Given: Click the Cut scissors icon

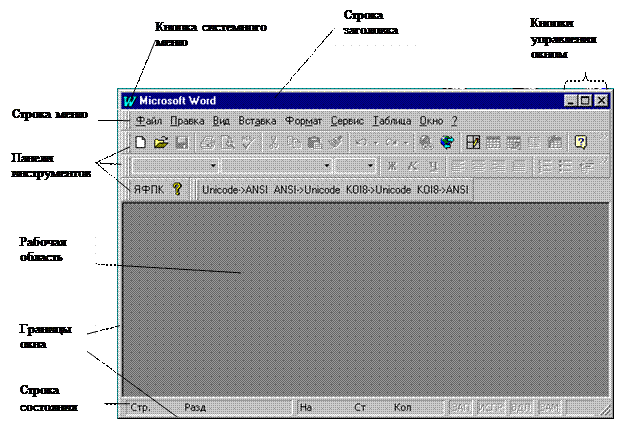Looking at the screenshot, I should [x=274, y=142].
